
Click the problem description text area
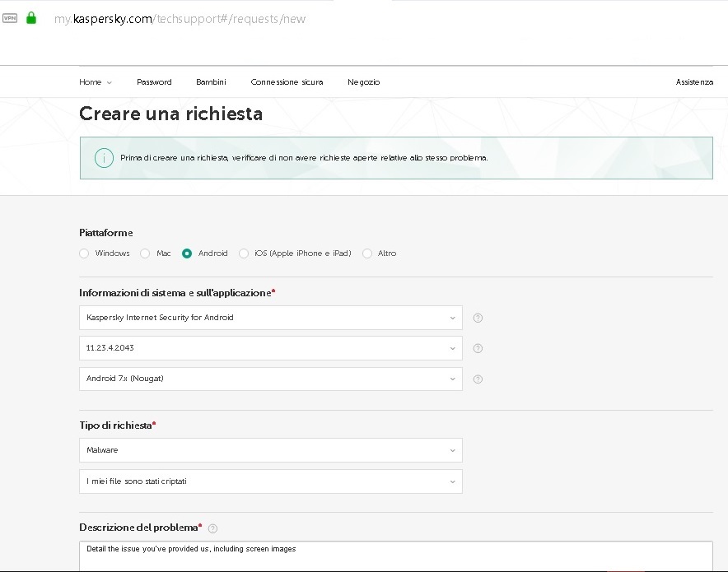coord(396,556)
